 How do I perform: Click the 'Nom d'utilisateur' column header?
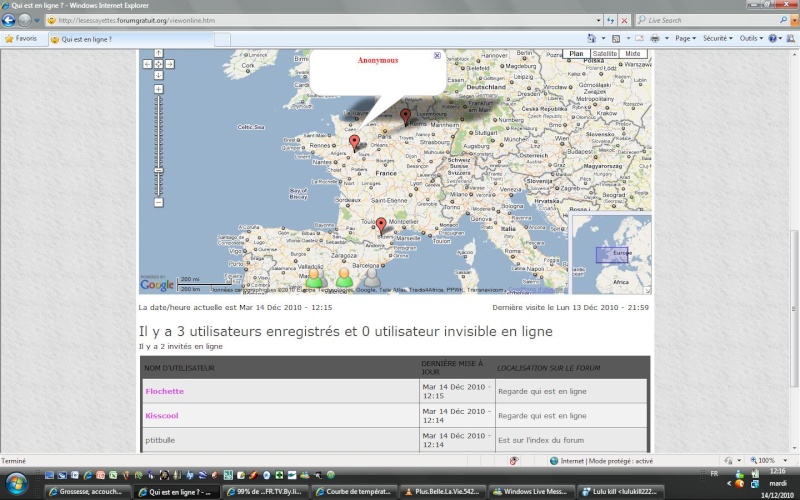pos(179,368)
